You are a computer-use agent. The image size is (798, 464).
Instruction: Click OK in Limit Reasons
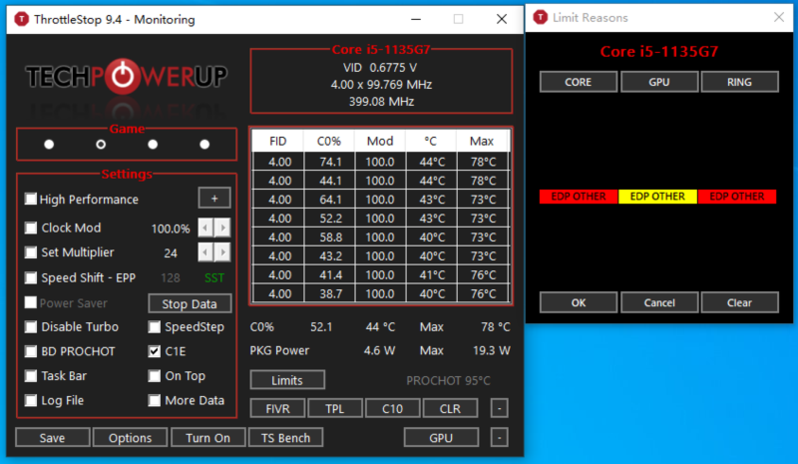pos(578,303)
